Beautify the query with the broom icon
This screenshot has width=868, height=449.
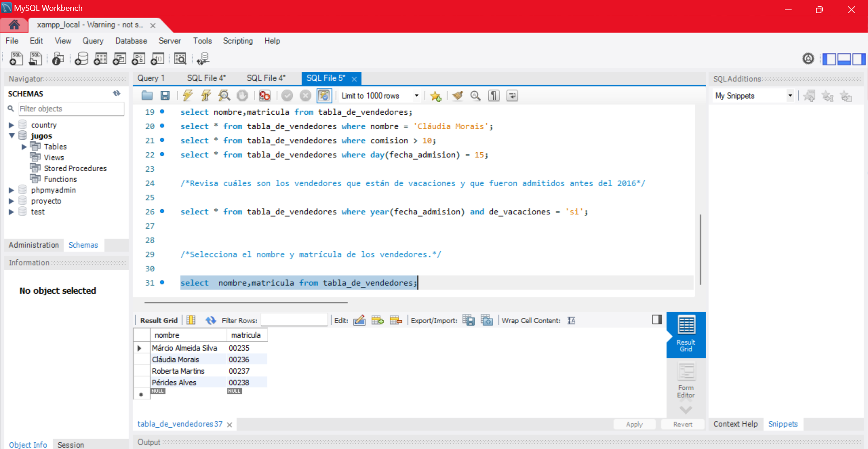pos(458,96)
